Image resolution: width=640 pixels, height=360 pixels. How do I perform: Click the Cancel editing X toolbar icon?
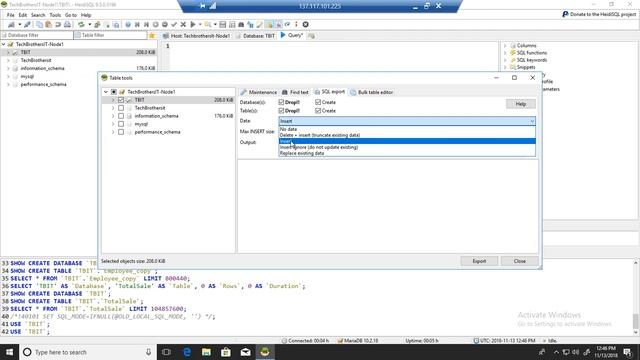pos(183,24)
